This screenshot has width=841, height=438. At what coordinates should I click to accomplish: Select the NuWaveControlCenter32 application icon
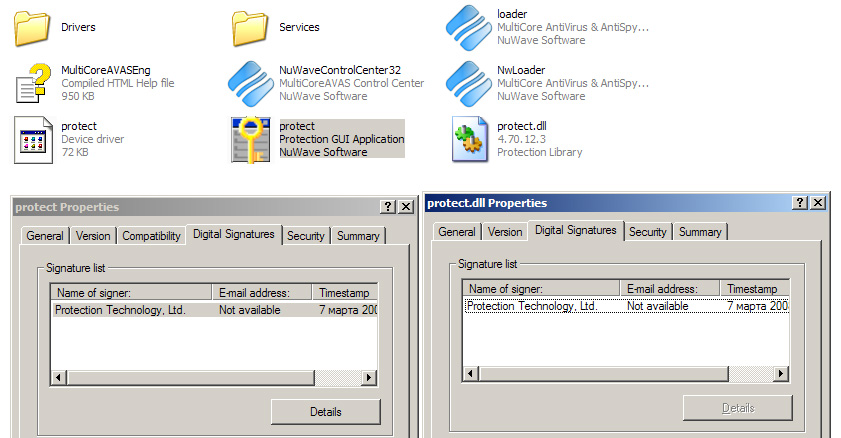[250, 84]
